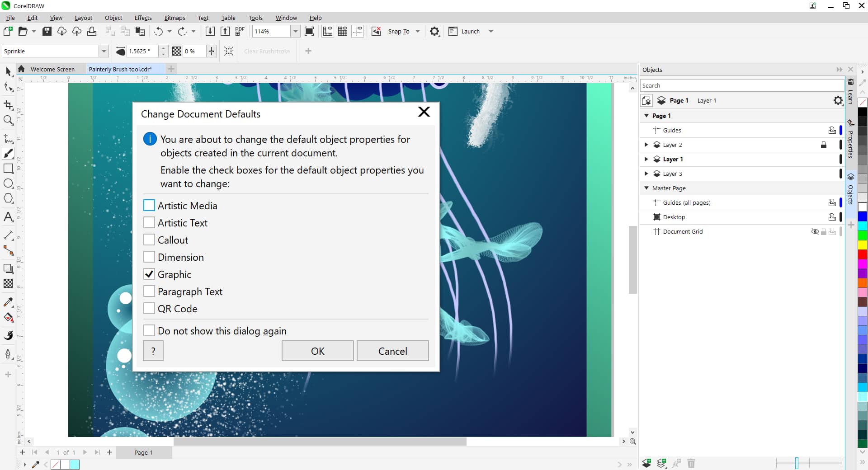Enable the Artistic Media checkbox
Image resolution: width=868 pixels, height=470 pixels.
tap(149, 206)
